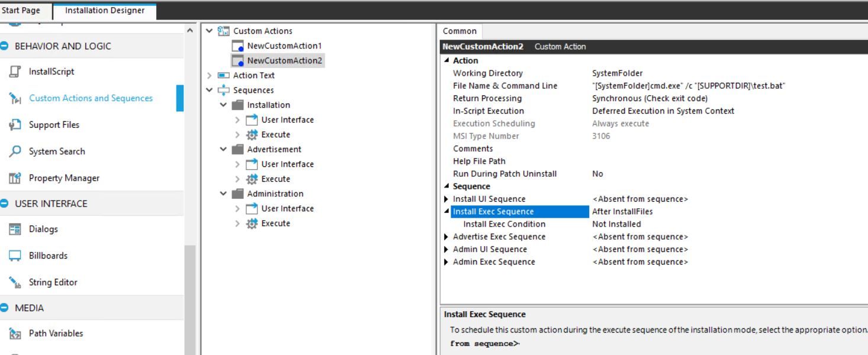Collapse Install Exec Sequence property

[x=446, y=212]
